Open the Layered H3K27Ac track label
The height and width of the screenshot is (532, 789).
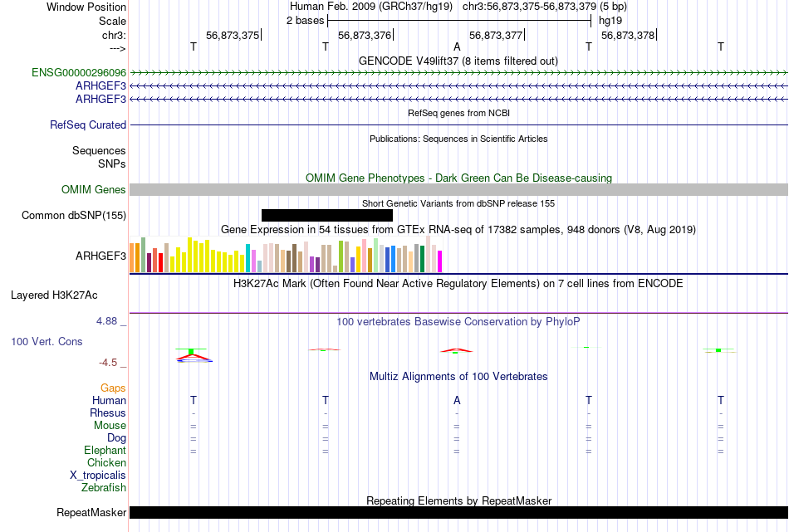click(x=54, y=295)
